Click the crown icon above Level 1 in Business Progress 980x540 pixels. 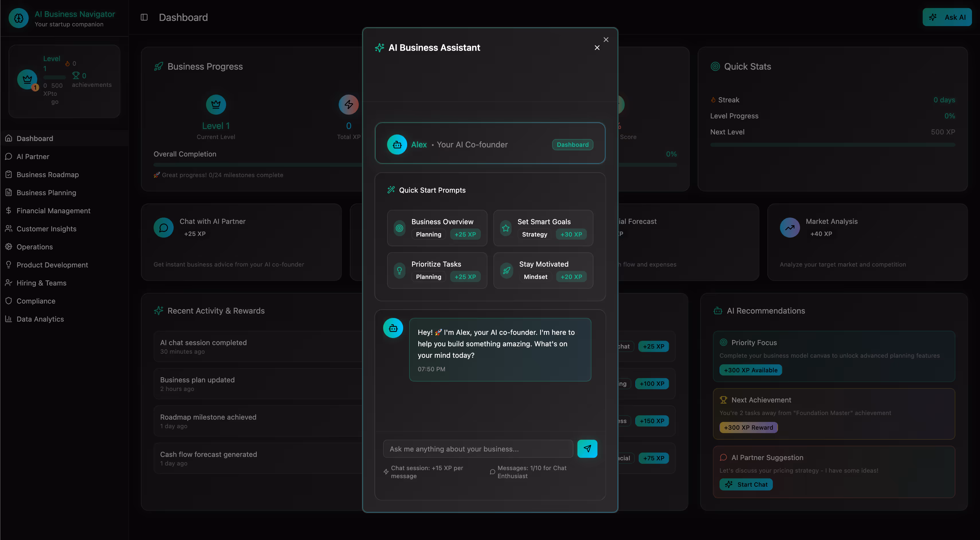click(x=216, y=104)
